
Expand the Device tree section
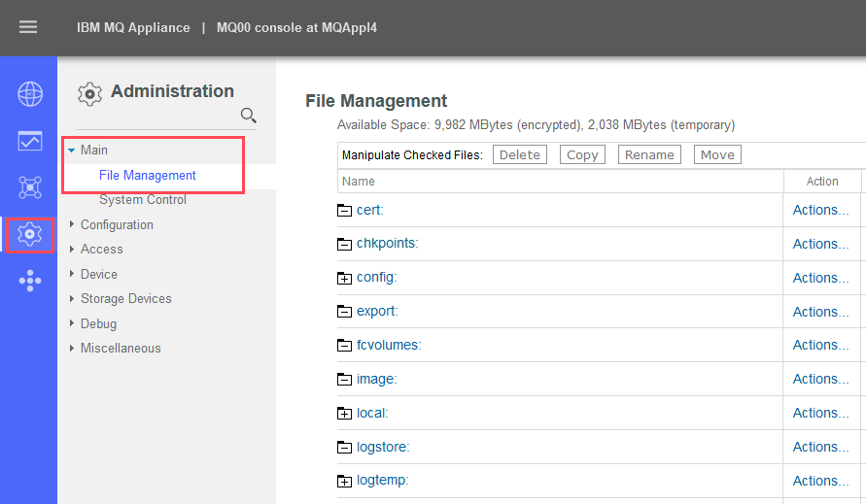[x=72, y=274]
